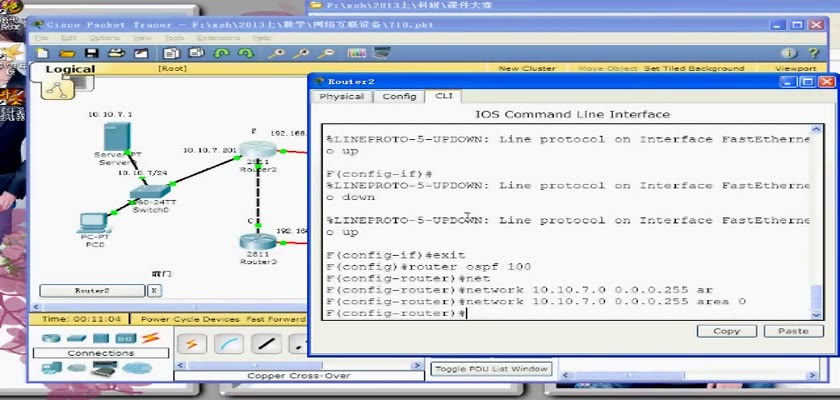Image resolution: width=840 pixels, height=400 pixels.
Task: Redo with the green right arrow
Action: point(246,53)
